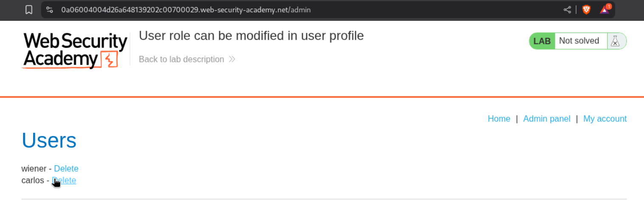Image resolution: width=644 pixels, height=214 pixels.
Task: Open the Brave Shields lion icon
Action: click(586, 10)
